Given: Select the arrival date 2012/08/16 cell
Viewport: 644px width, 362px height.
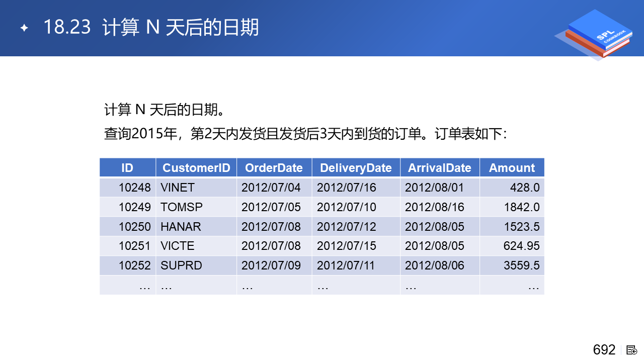Looking at the screenshot, I should [435, 207].
